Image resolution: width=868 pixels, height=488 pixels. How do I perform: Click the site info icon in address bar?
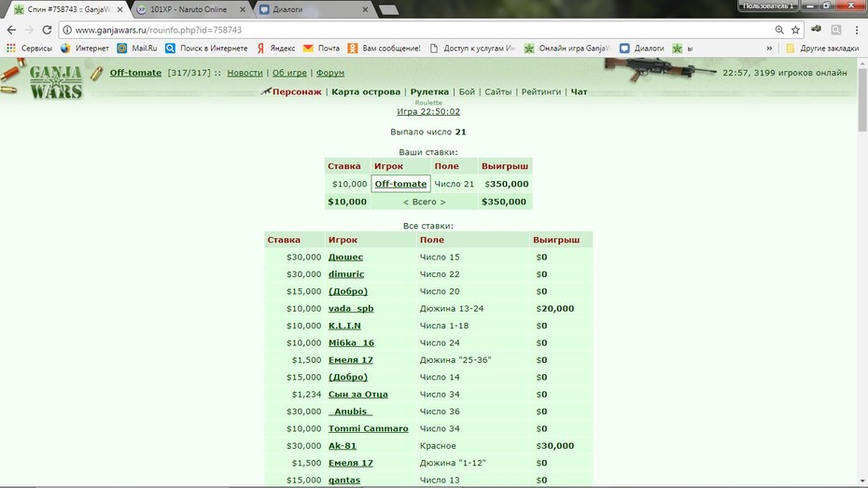[67, 30]
